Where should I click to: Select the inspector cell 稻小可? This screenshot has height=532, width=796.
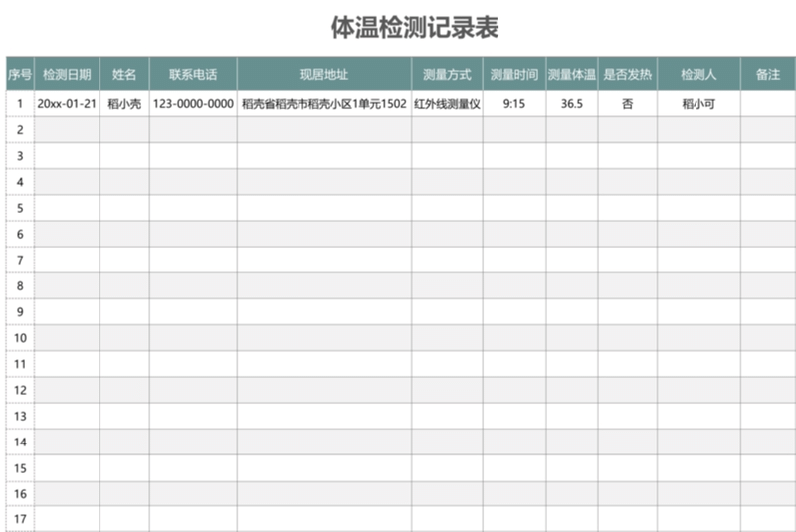tap(698, 103)
